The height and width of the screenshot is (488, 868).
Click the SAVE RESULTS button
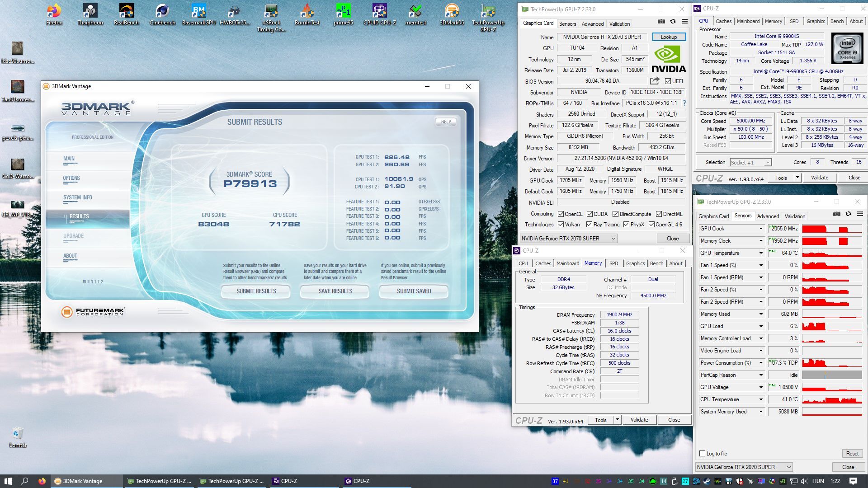pyautogui.click(x=335, y=291)
